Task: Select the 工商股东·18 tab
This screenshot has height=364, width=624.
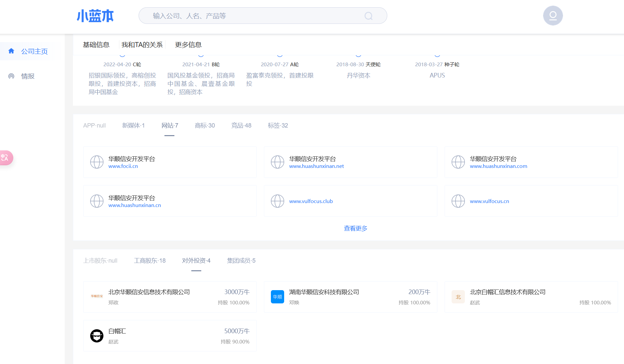Action: [150, 261]
